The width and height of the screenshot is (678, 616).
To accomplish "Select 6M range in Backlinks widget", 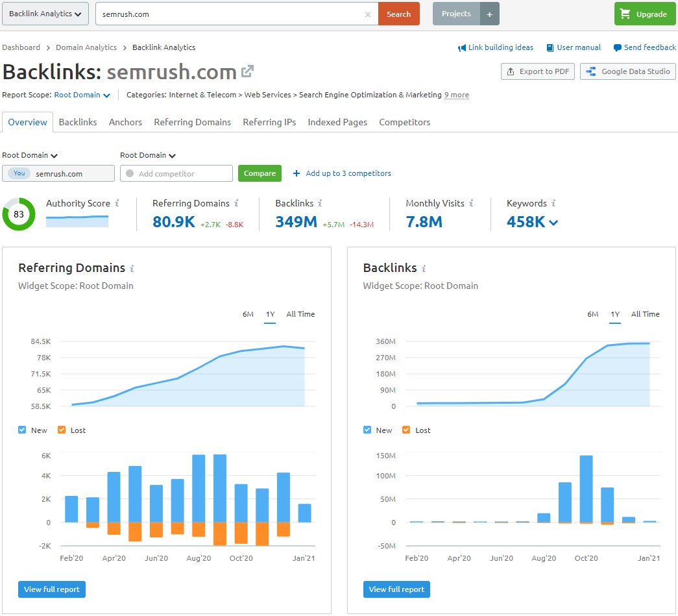I will click(593, 314).
